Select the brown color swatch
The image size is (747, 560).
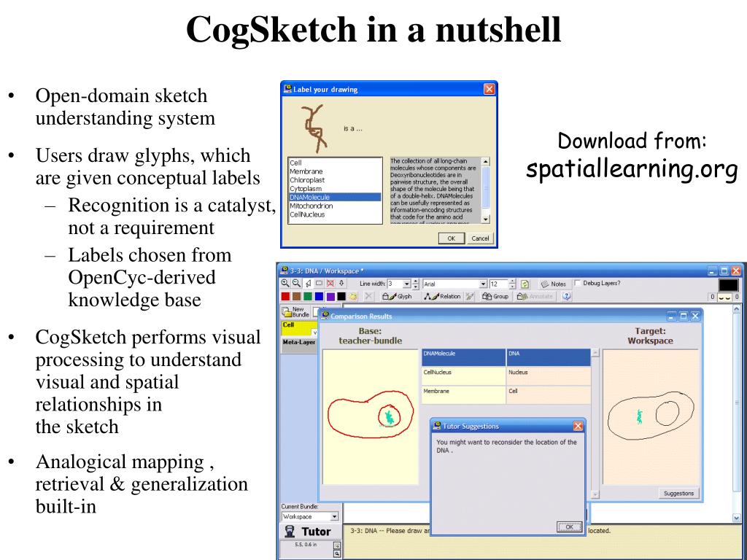point(296,296)
